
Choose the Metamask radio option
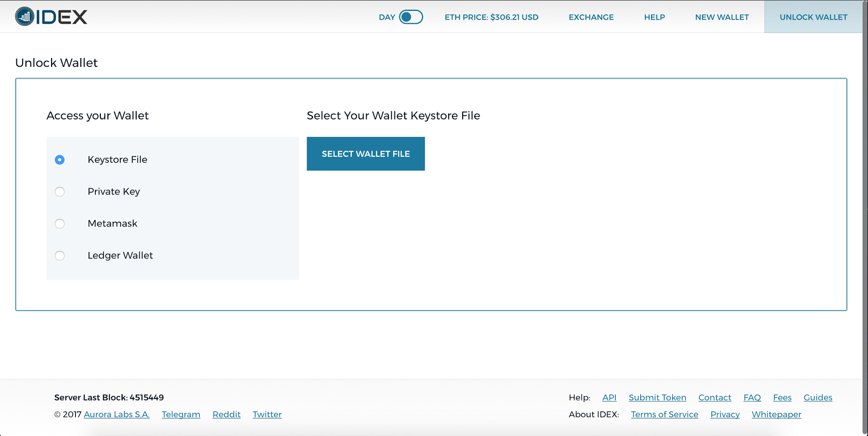pos(60,224)
